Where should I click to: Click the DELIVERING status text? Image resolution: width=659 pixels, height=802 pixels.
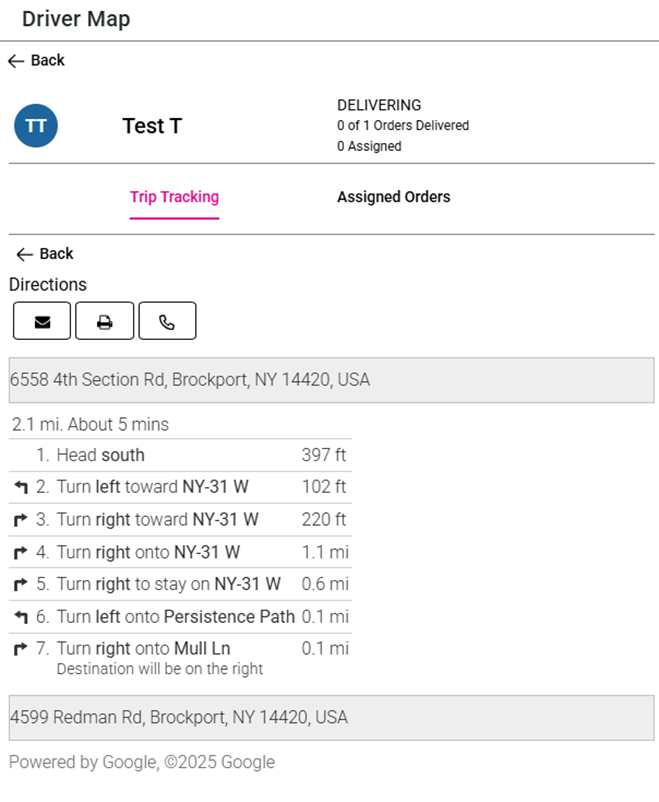[379, 105]
